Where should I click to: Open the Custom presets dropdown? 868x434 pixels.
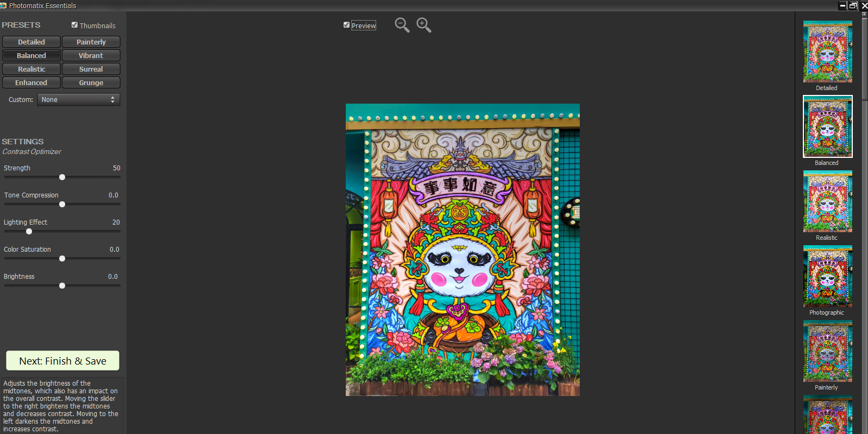tap(78, 100)
